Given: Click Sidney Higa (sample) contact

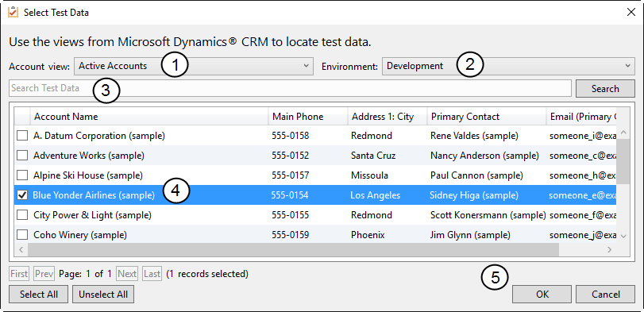Looking at the screenshot, I should click(474, 195).
